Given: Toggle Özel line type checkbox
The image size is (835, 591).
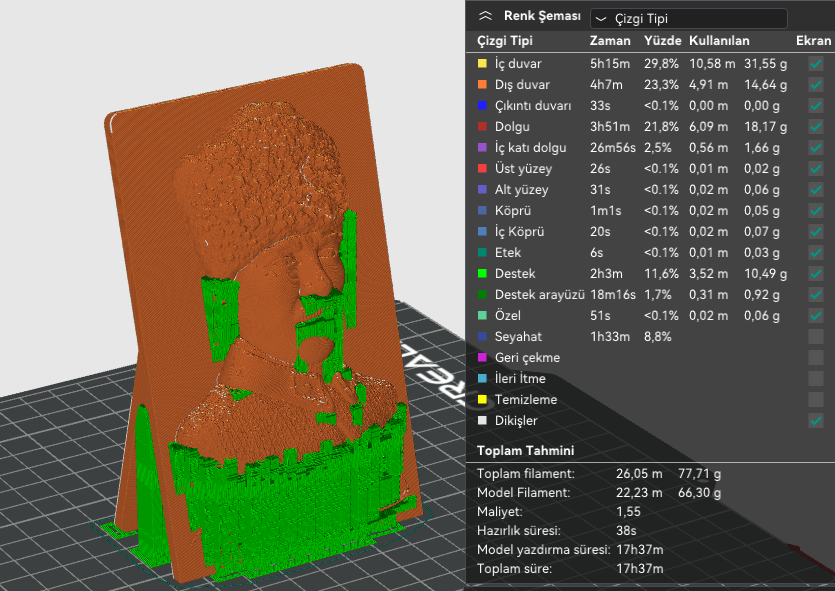Looking at the screenshot, I should (816, 316).
